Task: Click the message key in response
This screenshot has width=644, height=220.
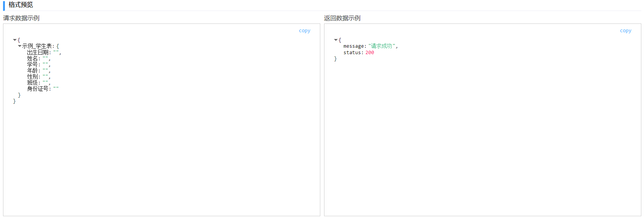Action: tap(354, 46)
